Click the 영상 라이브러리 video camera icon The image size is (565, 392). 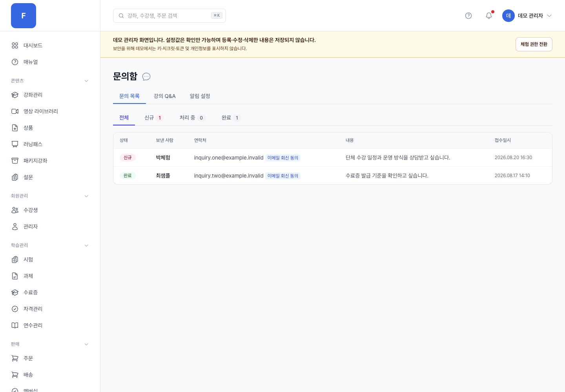point(15,111)
